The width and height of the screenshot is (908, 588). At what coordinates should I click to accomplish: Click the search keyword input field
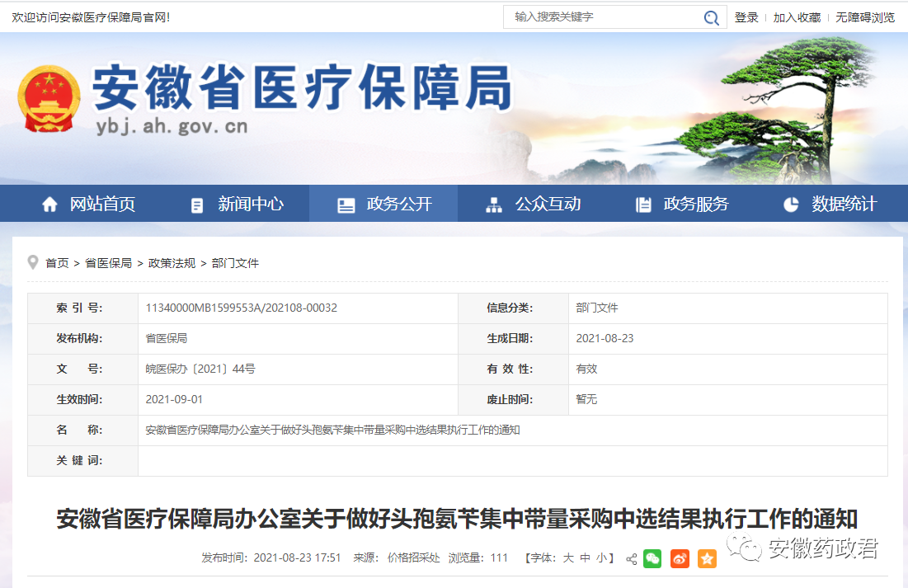pos(602,17)
